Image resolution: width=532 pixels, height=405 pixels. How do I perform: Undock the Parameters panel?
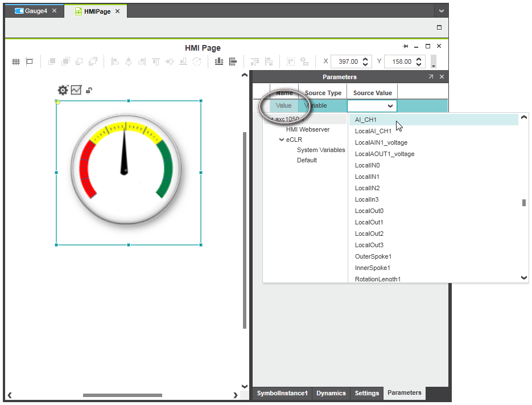[431, 77]
